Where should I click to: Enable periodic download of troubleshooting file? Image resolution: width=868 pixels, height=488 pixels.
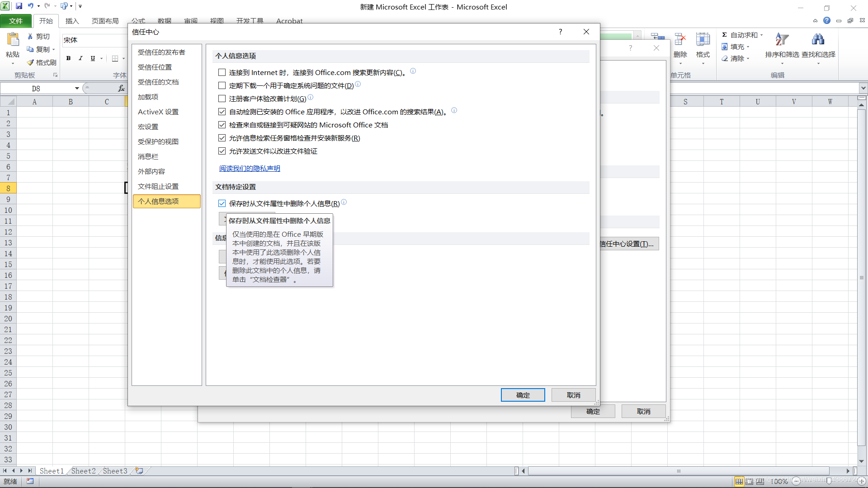click(222, 85)
